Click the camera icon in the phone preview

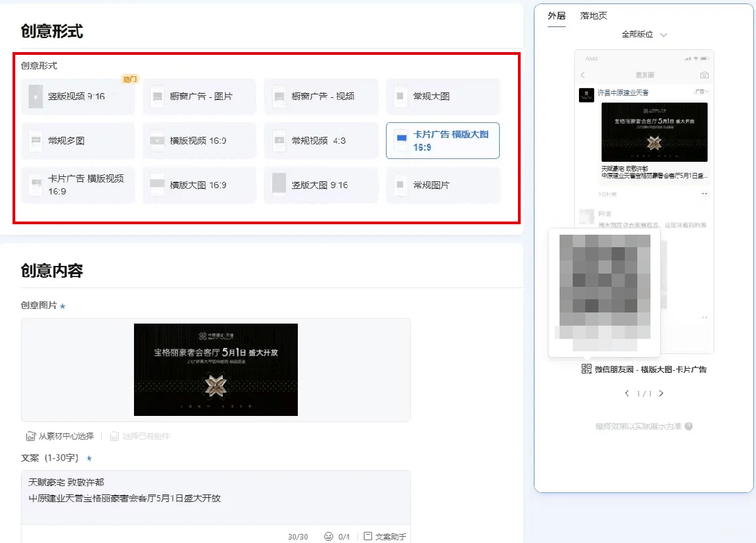pyautogui.click(x=704, y=75)
